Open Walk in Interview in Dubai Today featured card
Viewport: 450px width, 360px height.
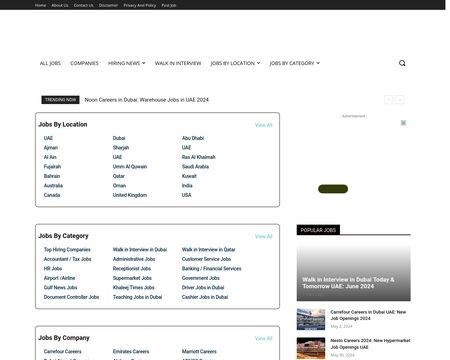coord(354,273)
